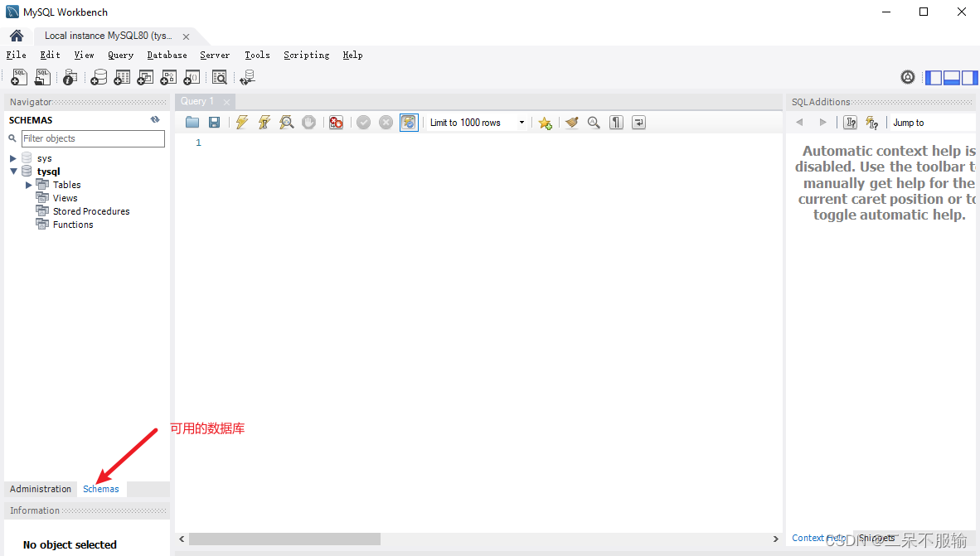The width and height of the screenshot is (980, 556).
Task: Show find panel magnifier icon
Action: (594, 123)
